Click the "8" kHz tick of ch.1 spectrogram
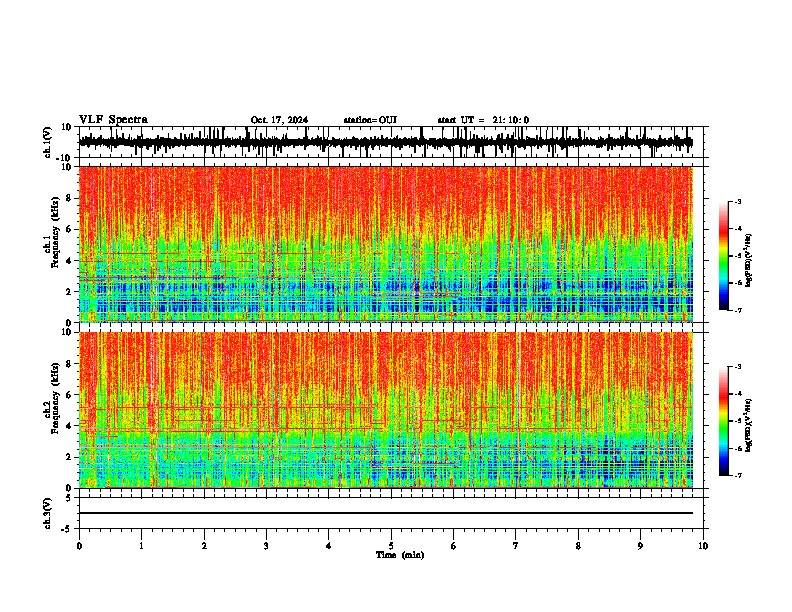 [70, 198]
